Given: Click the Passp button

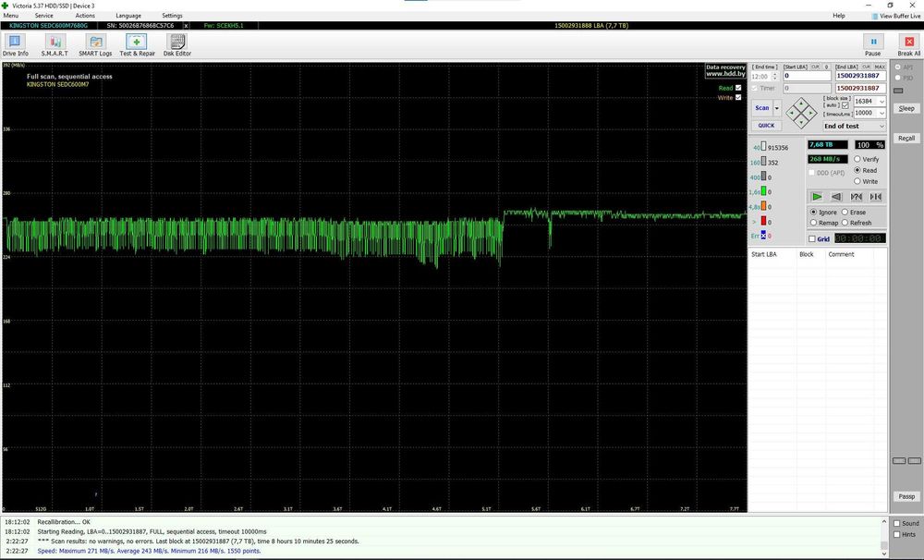Looking at the screenshot, I should 906,496.
